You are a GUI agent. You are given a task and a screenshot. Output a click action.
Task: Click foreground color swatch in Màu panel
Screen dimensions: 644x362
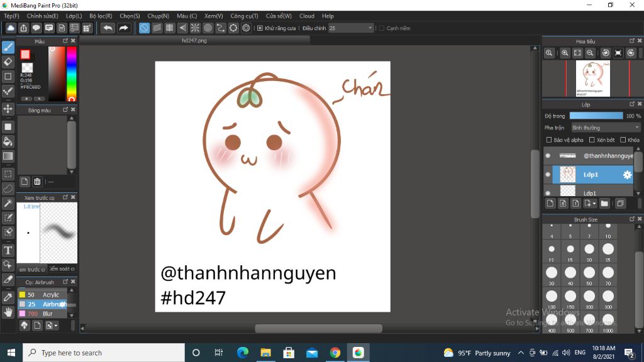pos(25,54)
